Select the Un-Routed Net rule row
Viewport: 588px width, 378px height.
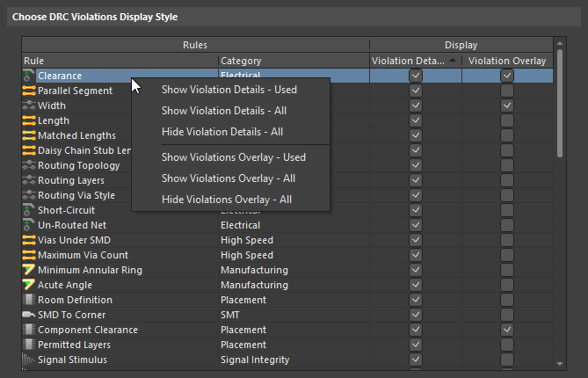click(x=287, y=225)
